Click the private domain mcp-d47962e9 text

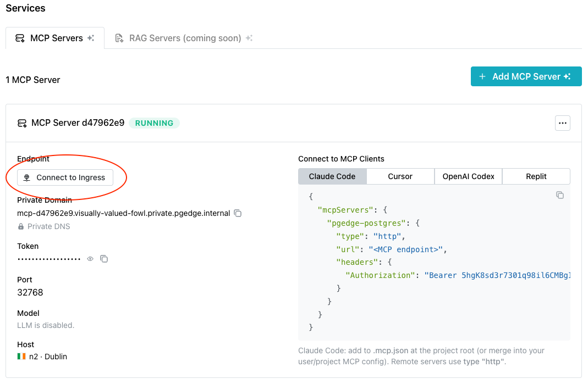(x=123, y=213)
